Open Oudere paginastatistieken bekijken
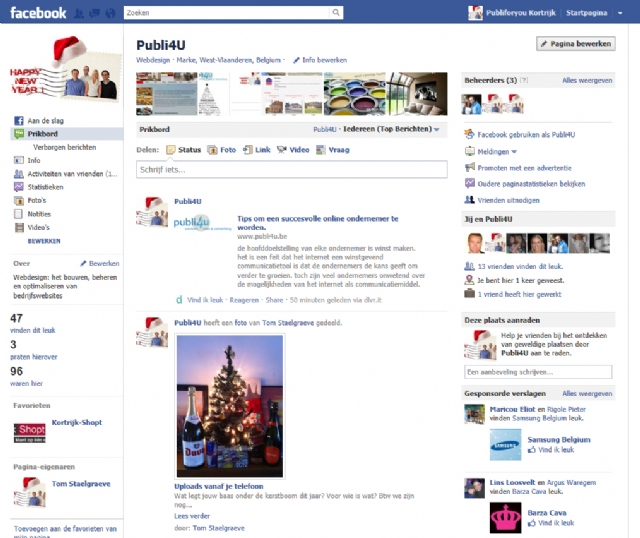This screenshot has height=538, width=640. point(531,184)
